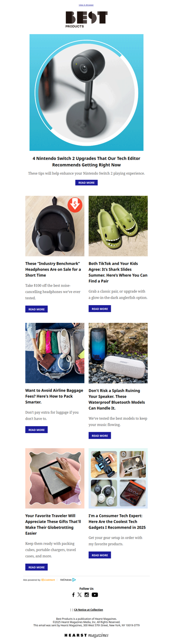The height and width of the screenshot is (644, 173).
Task: Click Read More under waterproof speaker article
Action: [x=100, y=436]
